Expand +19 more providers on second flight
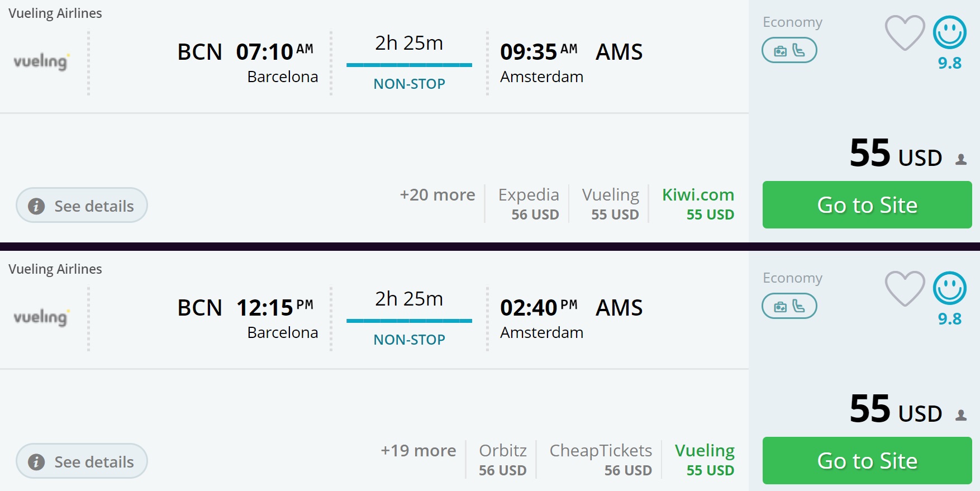Image resolution: width=980 pixels, height=491 pixels. 418,451
